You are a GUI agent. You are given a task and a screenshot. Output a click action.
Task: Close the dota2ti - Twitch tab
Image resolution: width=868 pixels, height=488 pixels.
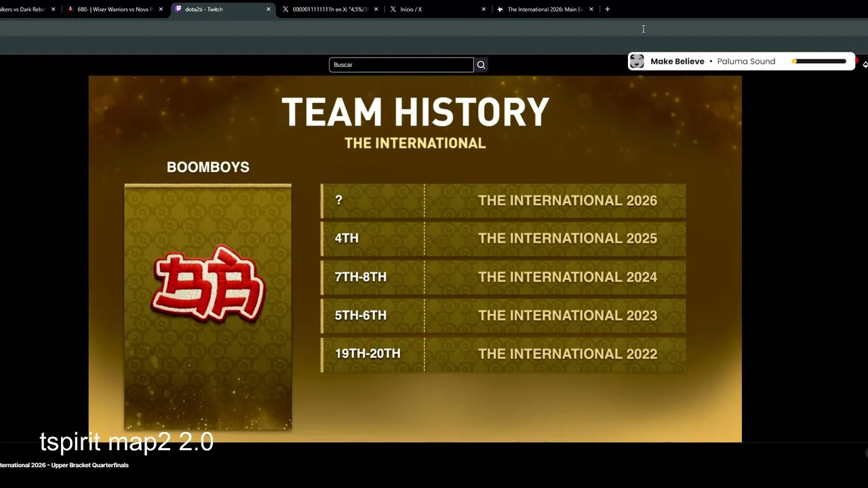[x=269, y=9]
